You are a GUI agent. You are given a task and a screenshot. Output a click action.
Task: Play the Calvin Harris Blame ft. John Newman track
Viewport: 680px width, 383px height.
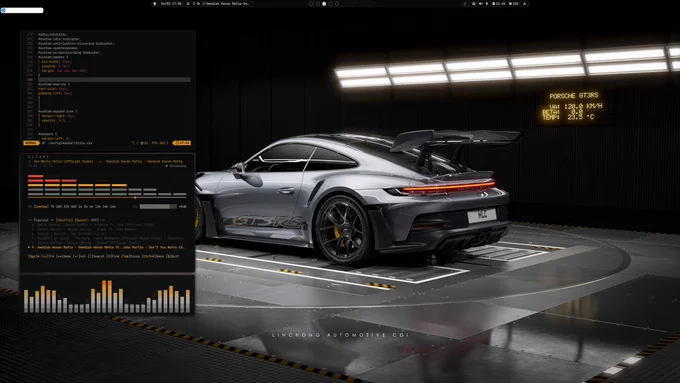84,229
